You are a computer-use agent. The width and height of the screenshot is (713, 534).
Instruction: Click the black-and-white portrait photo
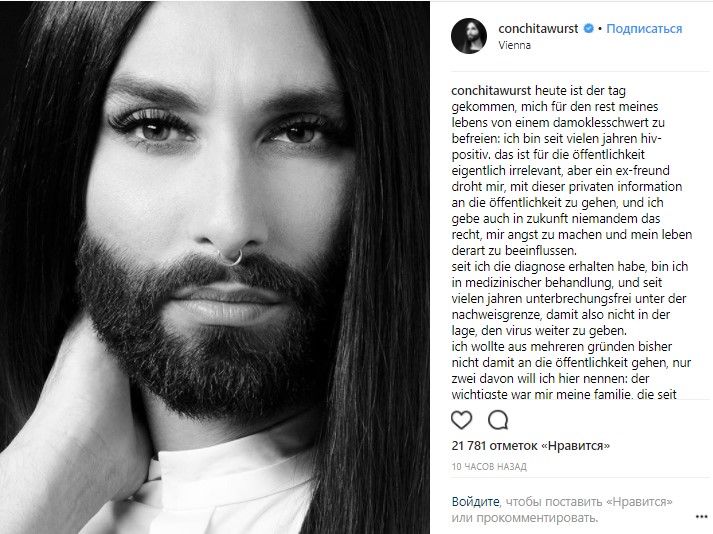click(215, 267)
